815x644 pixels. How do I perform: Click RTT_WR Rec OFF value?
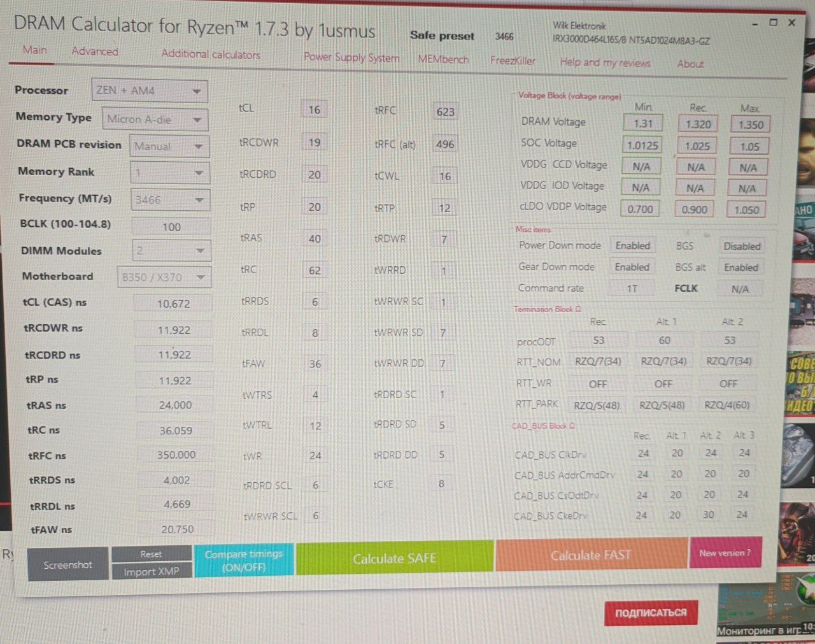coord(598,384)
